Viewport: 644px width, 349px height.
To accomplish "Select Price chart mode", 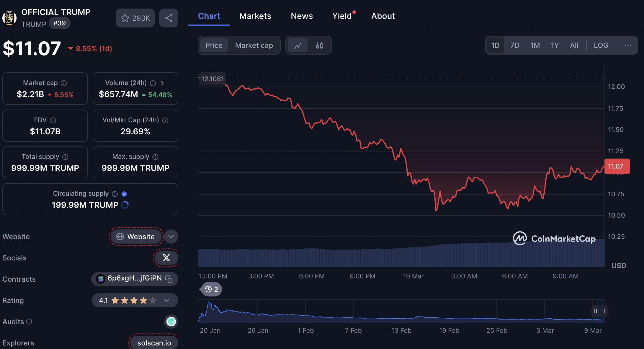I will tap(214, 45).
